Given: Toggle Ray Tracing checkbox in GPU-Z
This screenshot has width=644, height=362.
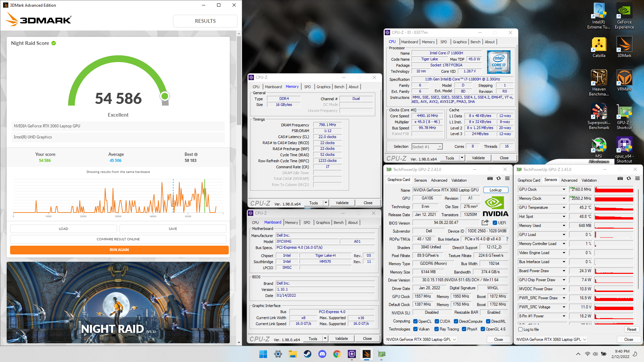Looking at the screenshot, I should tap(436, 329).
